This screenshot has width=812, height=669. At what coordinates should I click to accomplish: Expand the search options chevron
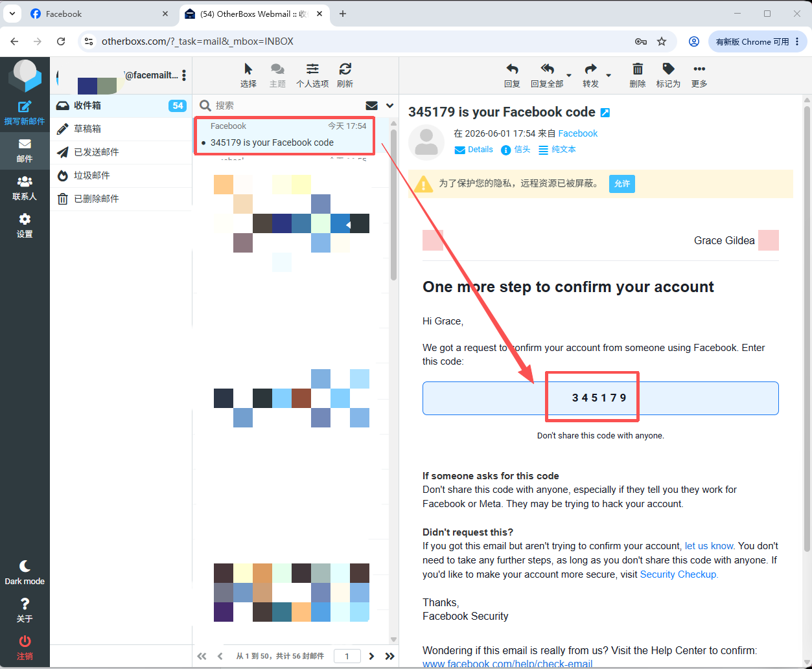pos(389,106)
